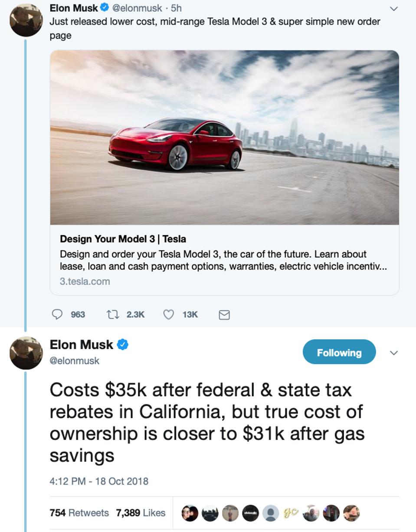Open the "Design Your Model 3 | Tesla" link title
The image size is (416, 532).
pyautogui.click(x=123, y=239)
